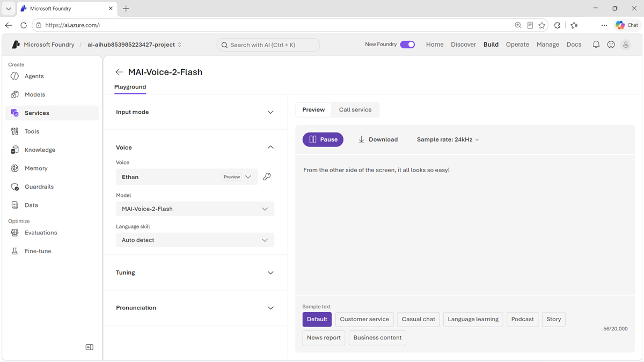The width and height of the screenshot is (644, 362).
Task: Go to Discover in the top navigation
Action: pos(464,45)
